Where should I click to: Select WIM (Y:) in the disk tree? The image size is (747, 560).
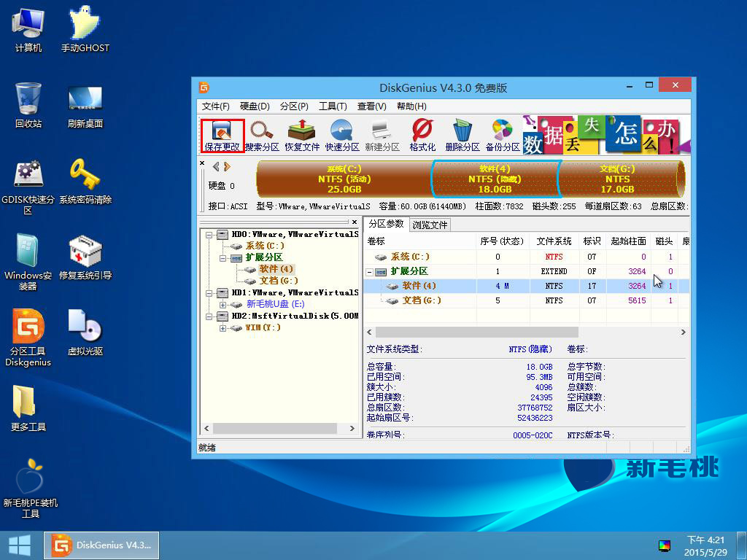tap(263, 327)
